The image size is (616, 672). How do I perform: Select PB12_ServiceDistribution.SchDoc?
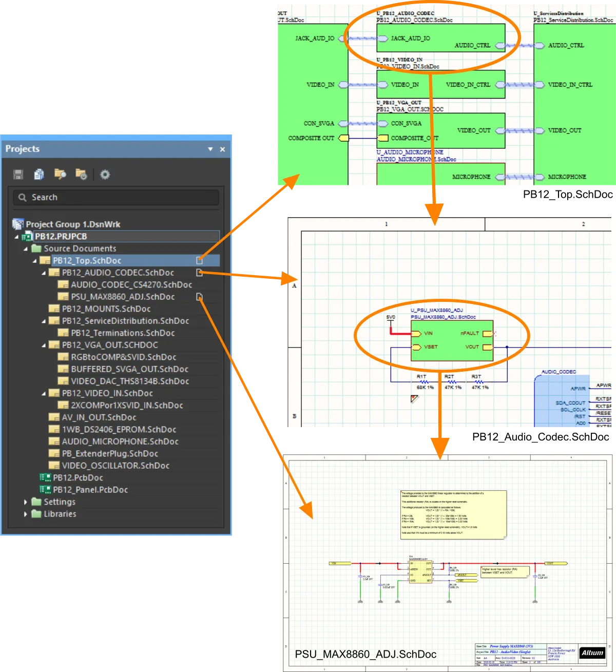point(125,321)
